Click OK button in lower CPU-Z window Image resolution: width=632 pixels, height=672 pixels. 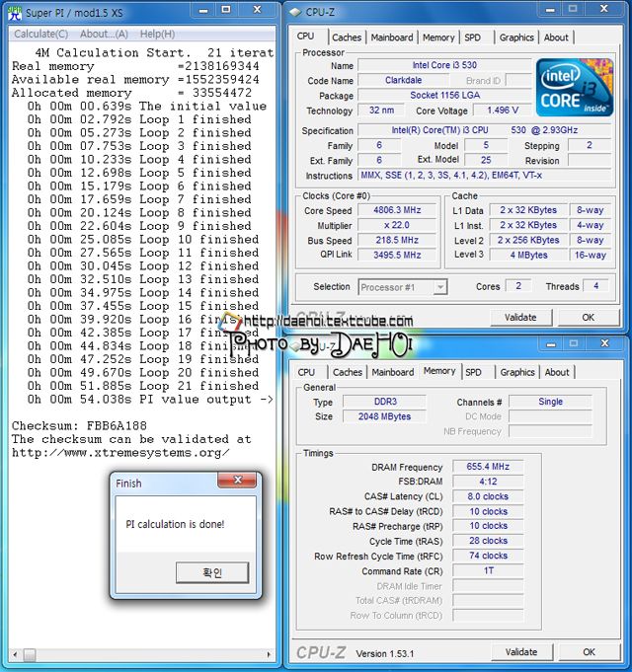click(x=590, y=652)
